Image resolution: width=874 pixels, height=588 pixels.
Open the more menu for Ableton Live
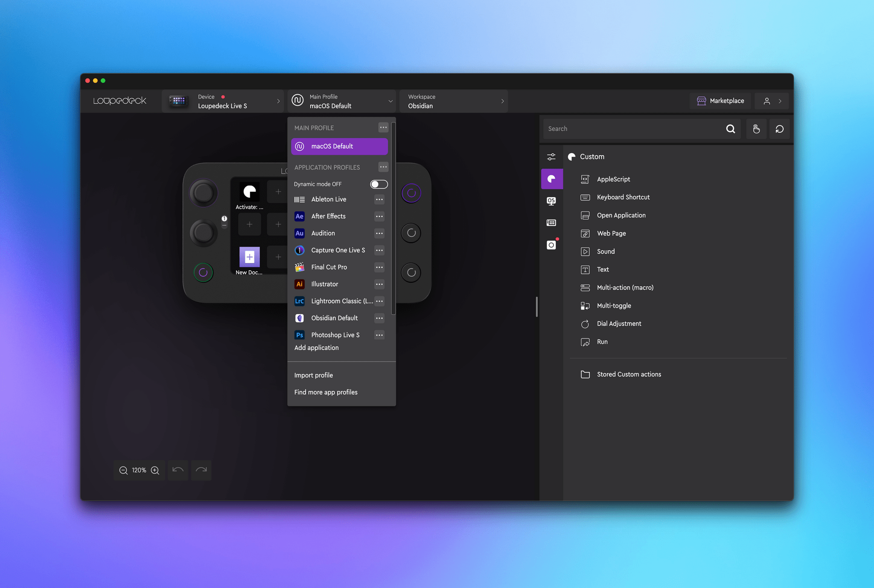coord(379,200)
